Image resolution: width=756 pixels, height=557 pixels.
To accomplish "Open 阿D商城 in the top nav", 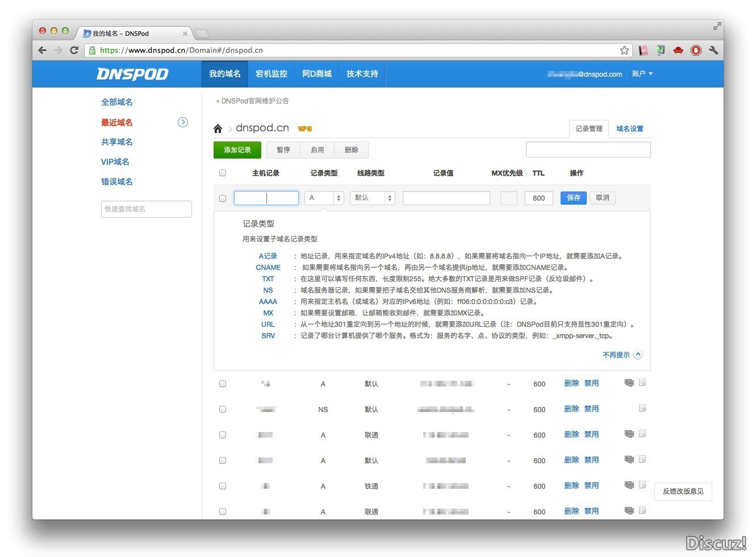I will click(x=317, y=74).
